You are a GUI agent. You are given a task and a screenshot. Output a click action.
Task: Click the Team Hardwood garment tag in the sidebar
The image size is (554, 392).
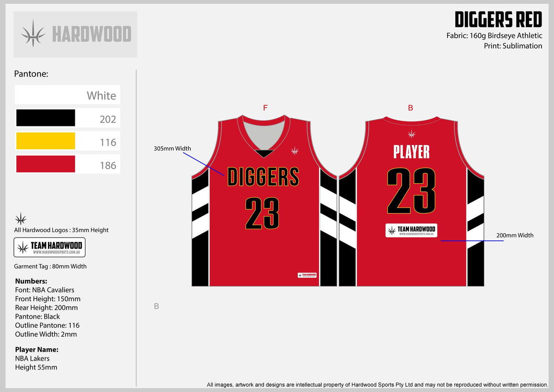(x=49, y=247)
